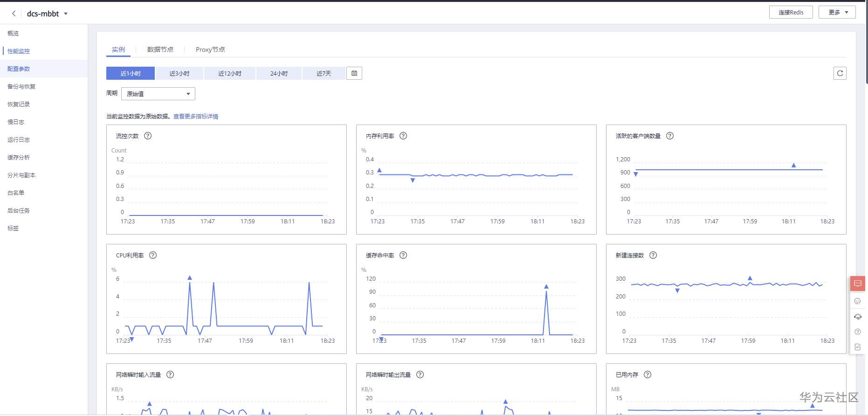This screenshot has width=868, height=416.
Task: Show help for the CPU利用率 chart
Action: click(153, 255)
